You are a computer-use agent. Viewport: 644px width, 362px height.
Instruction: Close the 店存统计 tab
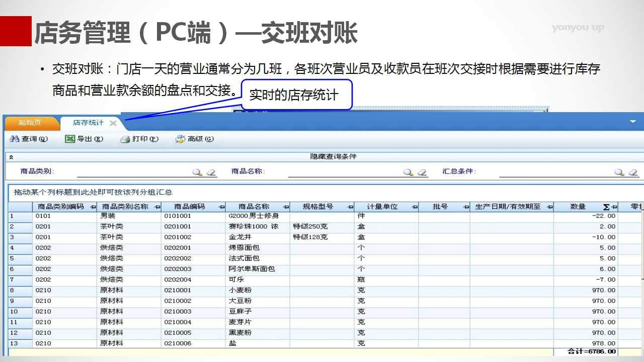click(113, 123)
